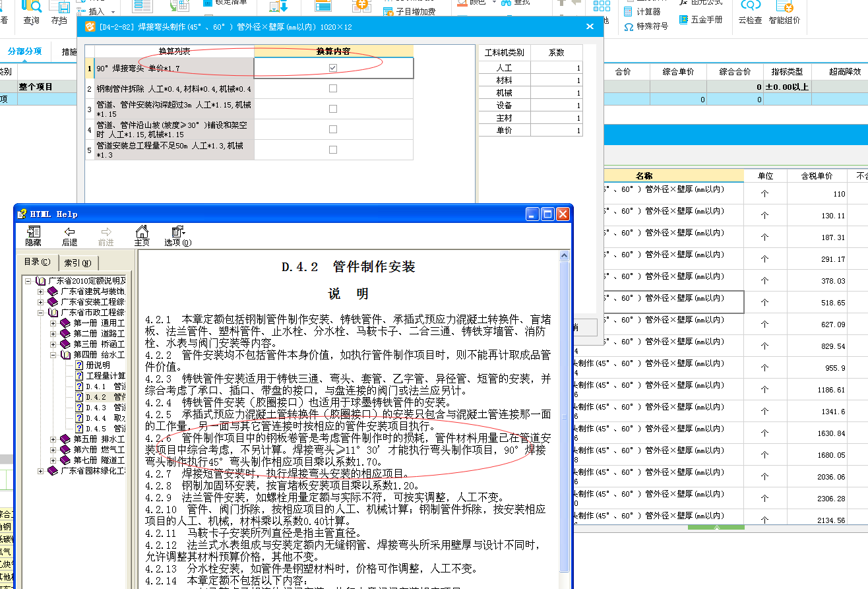Expand the 第三册 桥涵 tree node
Viewport: 868px width, 589px height.
tap(53, 344)
